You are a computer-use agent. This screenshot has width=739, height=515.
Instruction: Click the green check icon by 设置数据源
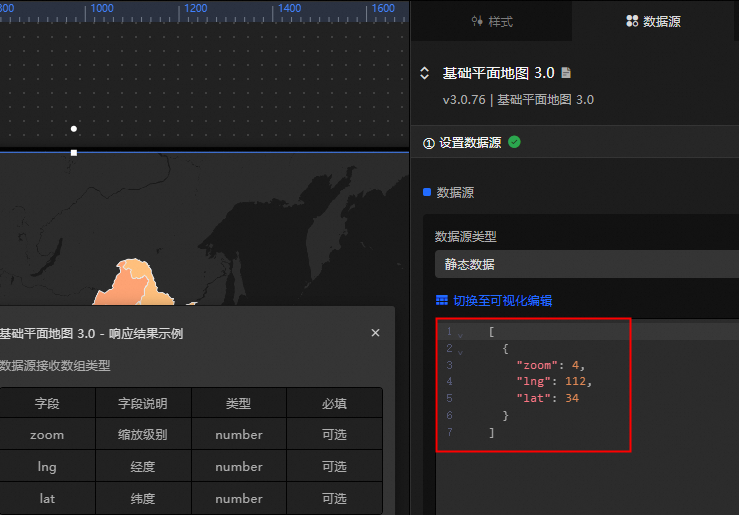[514, 142]
